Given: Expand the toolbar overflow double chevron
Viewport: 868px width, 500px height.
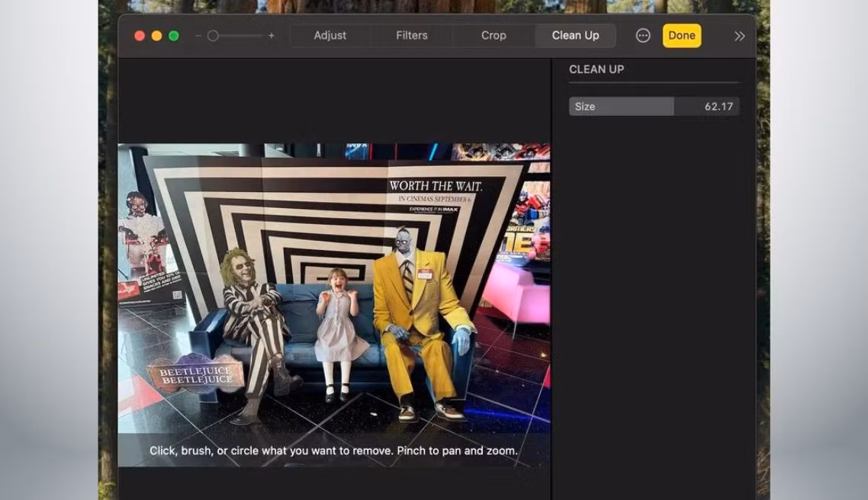Looking at the screenshot, I should coord(740,36).
